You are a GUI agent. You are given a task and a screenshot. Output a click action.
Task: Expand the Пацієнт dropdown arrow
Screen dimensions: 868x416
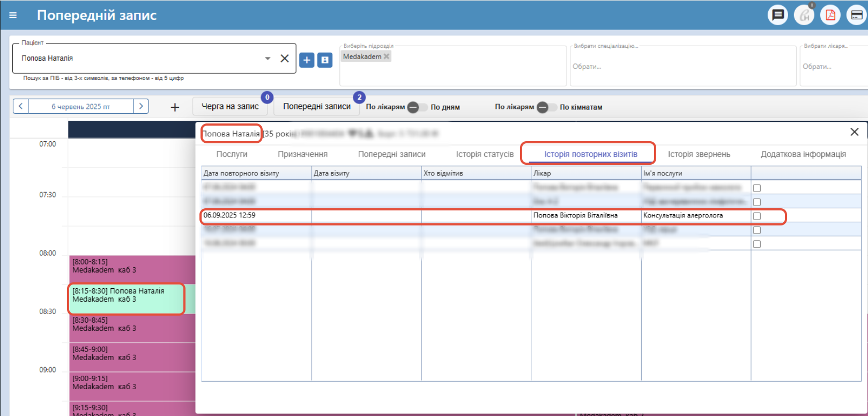[268, 59]
